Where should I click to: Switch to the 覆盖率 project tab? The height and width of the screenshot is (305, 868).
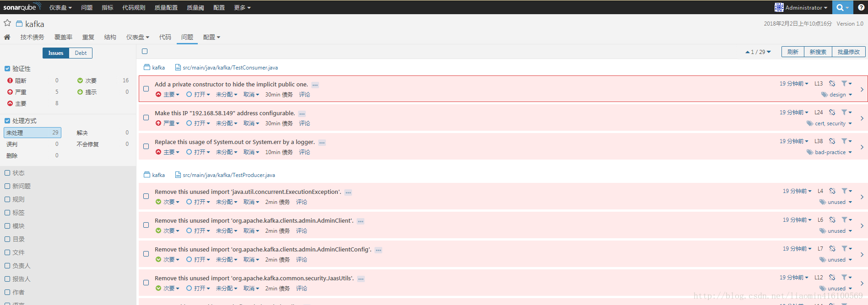pos(63,37)
